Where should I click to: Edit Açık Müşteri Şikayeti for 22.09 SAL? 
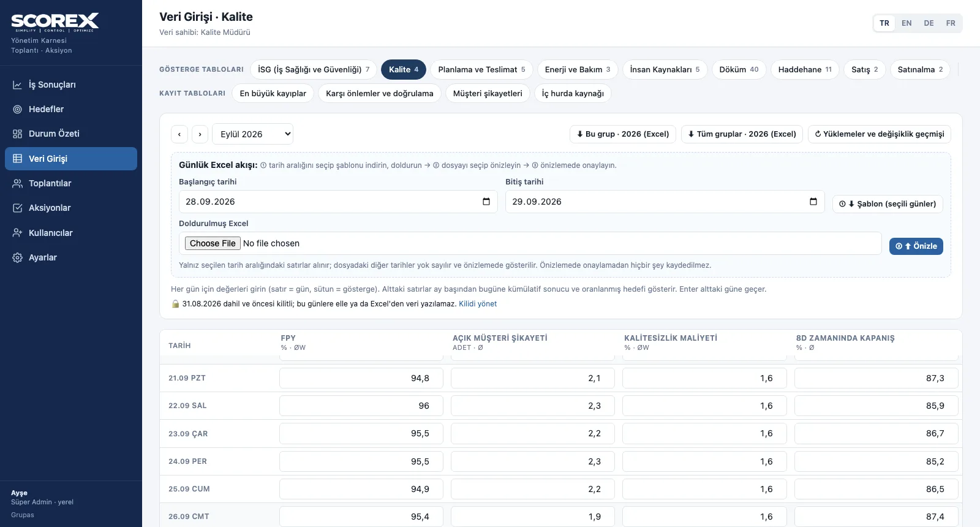533,406
